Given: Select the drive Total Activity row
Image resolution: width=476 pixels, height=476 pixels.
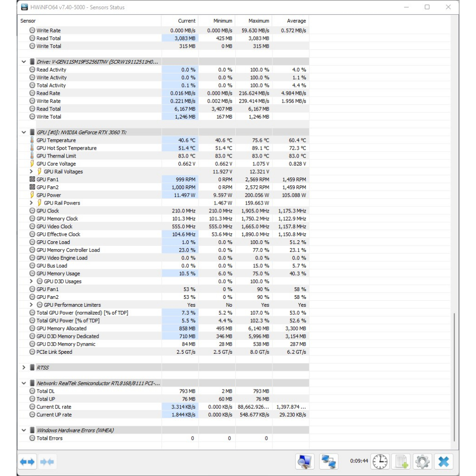Looking at the screenshot, I should (x=164, y=86).
